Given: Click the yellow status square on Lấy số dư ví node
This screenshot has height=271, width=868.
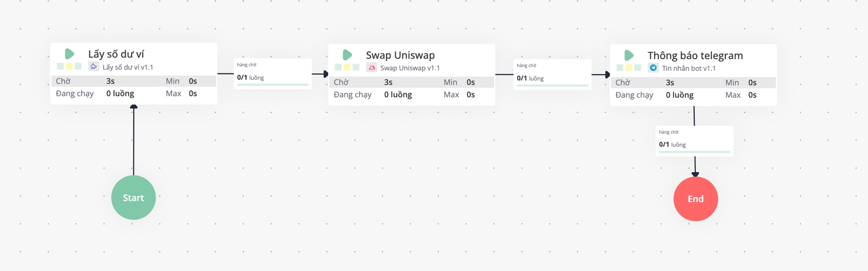Looking at the screenshot, I should (69, 66).
